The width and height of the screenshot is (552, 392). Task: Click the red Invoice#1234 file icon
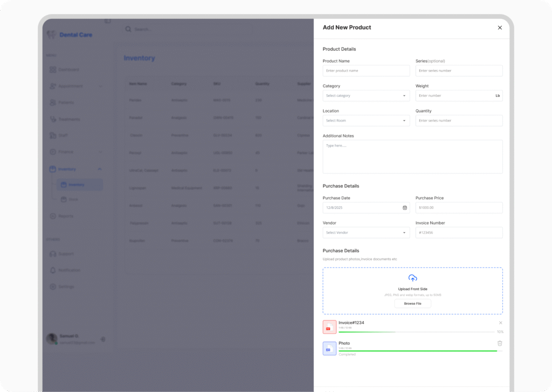click(329, 327)
